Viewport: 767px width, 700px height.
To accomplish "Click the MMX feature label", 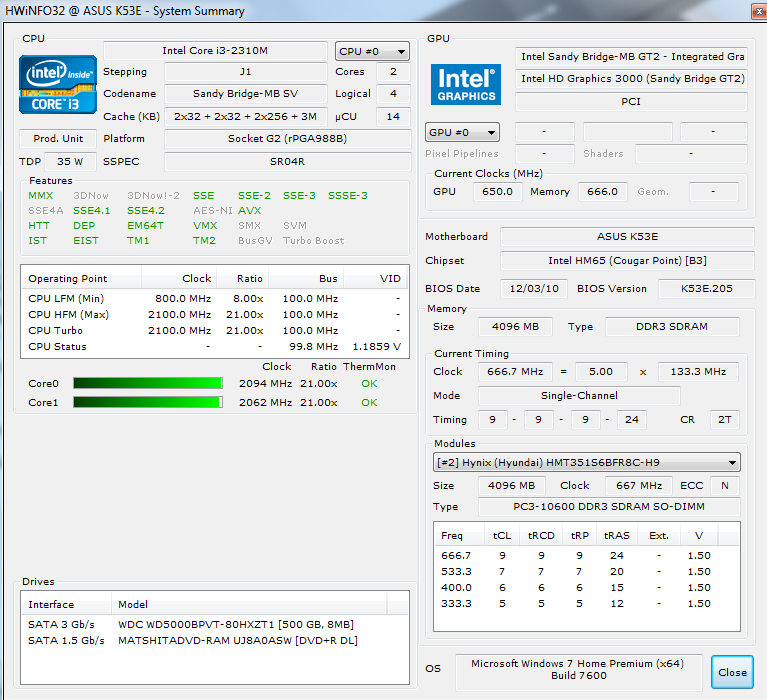I will 41,196.
